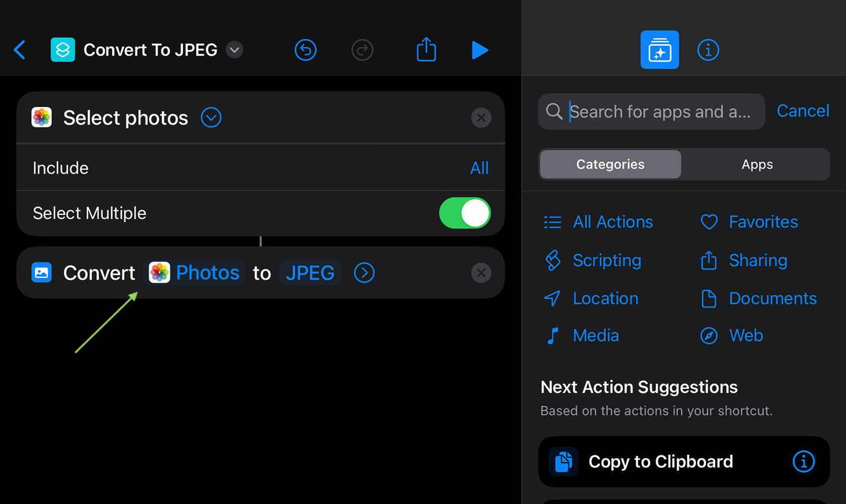Open the Convert To JPEG title dropdown
The height and width of the screenshot is (504, 846).
(x=235, y=50)
